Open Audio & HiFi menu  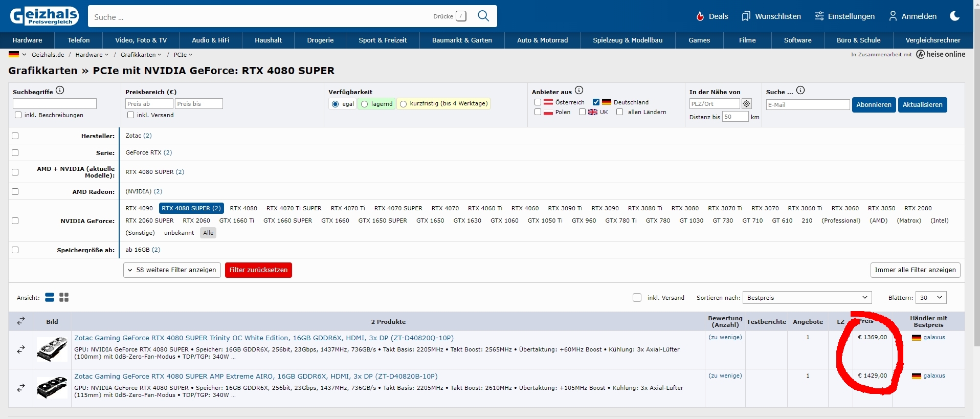(x=211, y=40)
